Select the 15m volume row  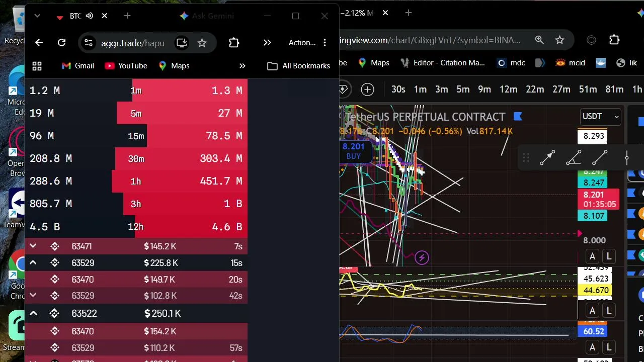click(136, 136)
